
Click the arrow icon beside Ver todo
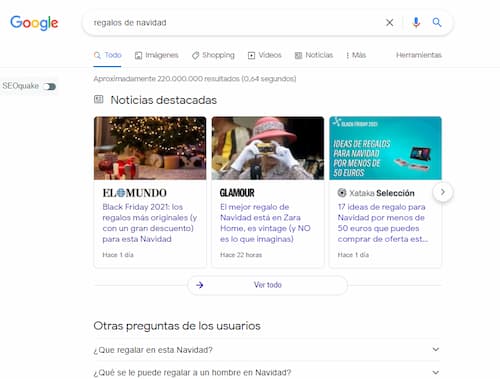click(200, 285)
